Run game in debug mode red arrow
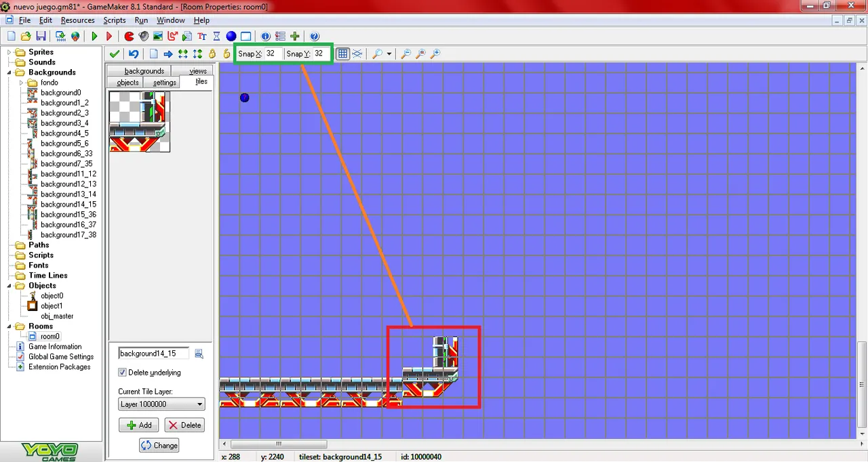This screenshot has height=462, width=868. 109,36
